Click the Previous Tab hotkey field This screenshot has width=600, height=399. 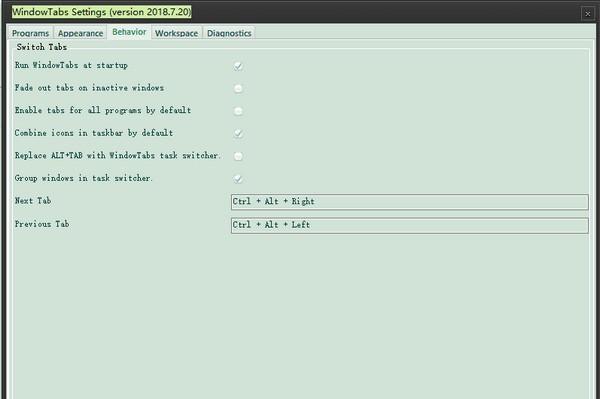[x=409, y=225]
